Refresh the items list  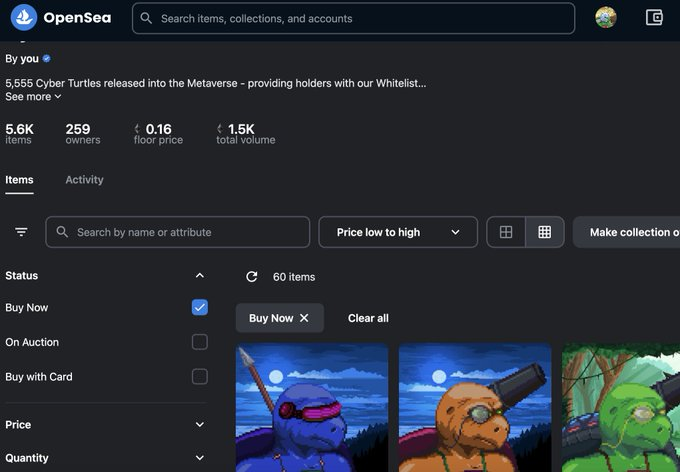point(252,277)
